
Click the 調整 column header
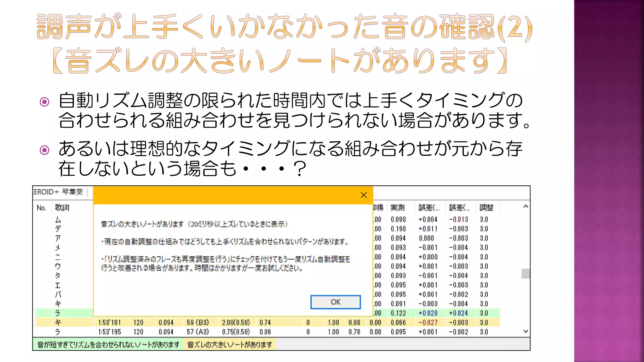(x=486, y=208)
